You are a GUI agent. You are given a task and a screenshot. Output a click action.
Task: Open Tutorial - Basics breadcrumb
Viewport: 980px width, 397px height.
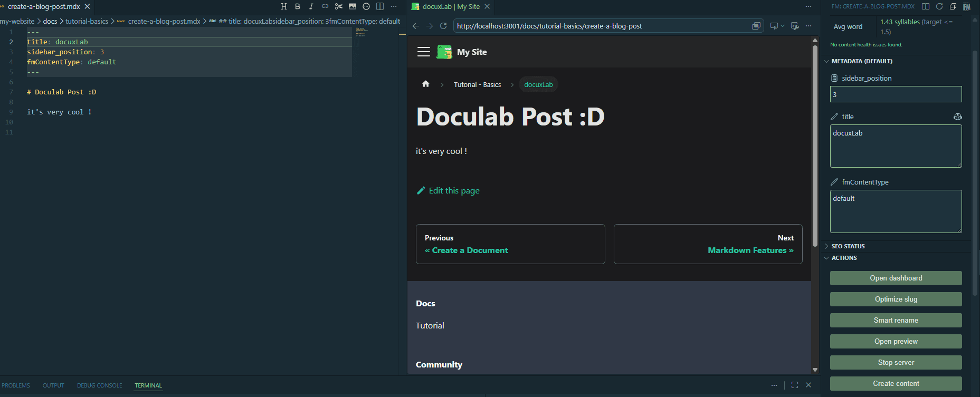pos(477,84)
